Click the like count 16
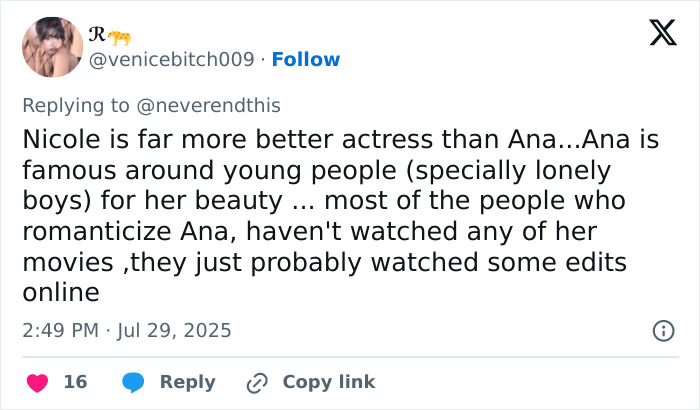 click(x=75, y=382)
